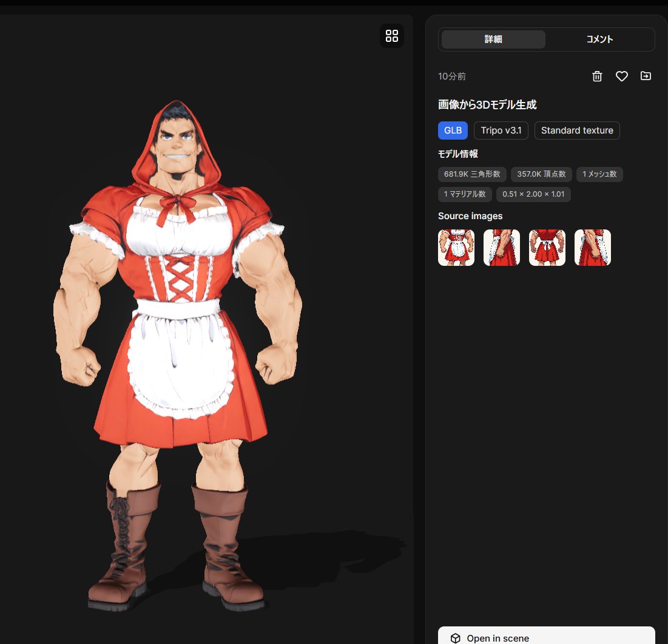
Task: Favorite the model with heart icon
Action: [621, 76]
